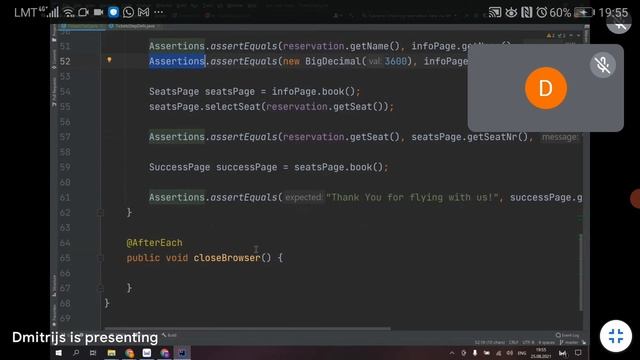Screen dimensions: 640x360
Task: Click "SeatsPage seatsPage" on line 54
Action: pos(202,91)
